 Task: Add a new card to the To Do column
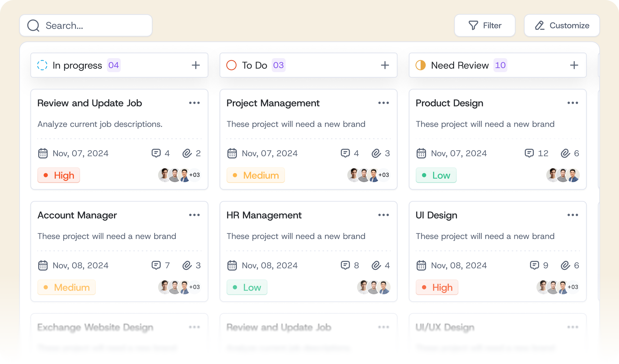pyautogui.click(x=385, y=65)
